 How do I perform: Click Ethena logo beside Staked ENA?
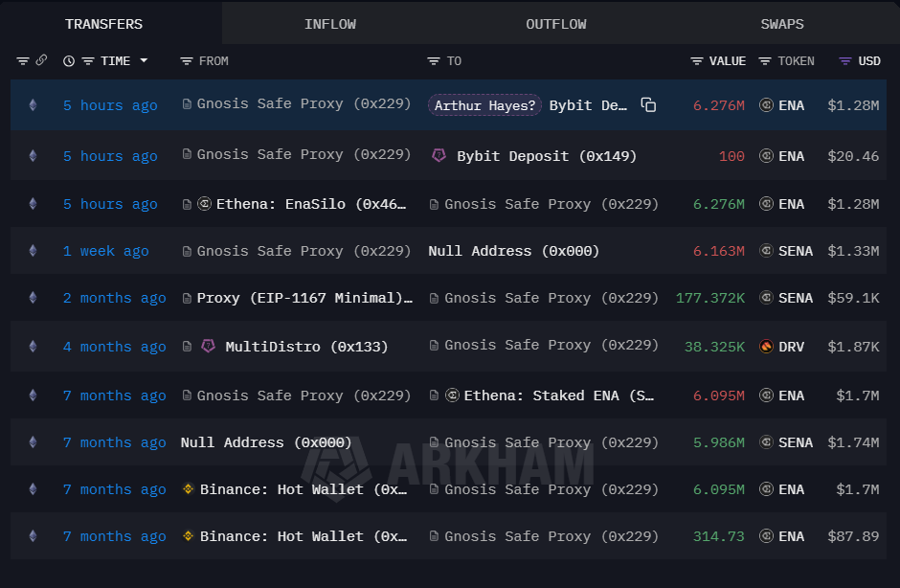click(452, 396)
